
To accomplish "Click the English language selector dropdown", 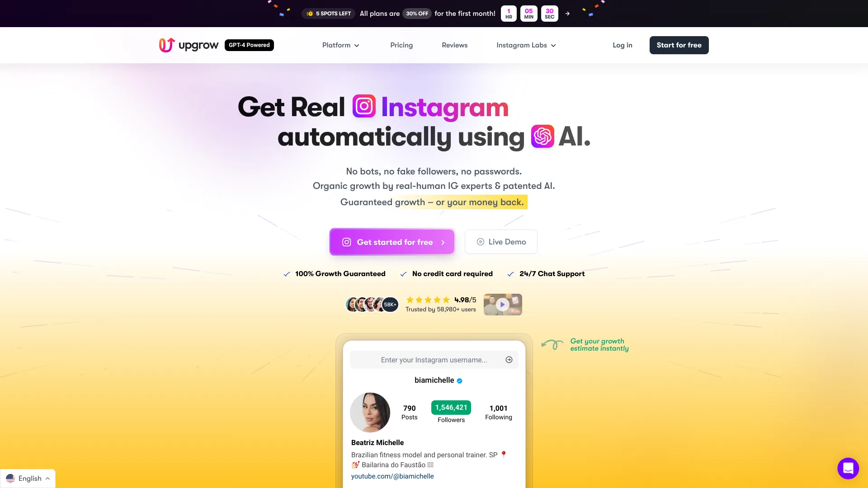I will [28, 478].
